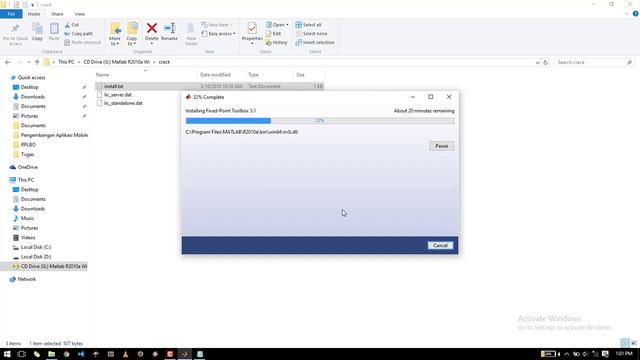The image size is (640, 360).
Task: Click the Paste icon in ribbon
Action: click(x=54, y=28)
